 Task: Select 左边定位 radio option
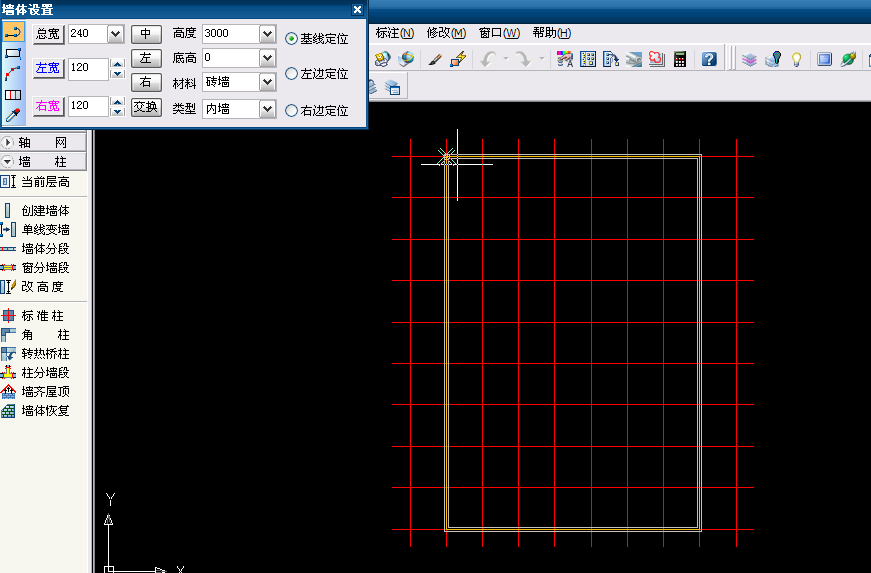coord(291,74)
